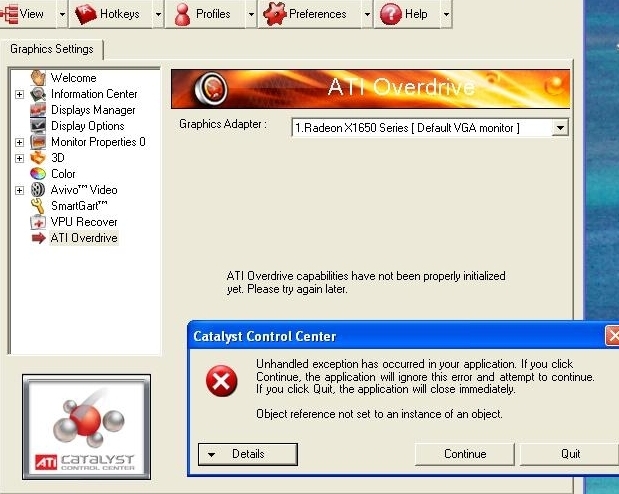Click the 3D orange cube icon
This screenshot has width=619, height=494.
pos(38,158)
